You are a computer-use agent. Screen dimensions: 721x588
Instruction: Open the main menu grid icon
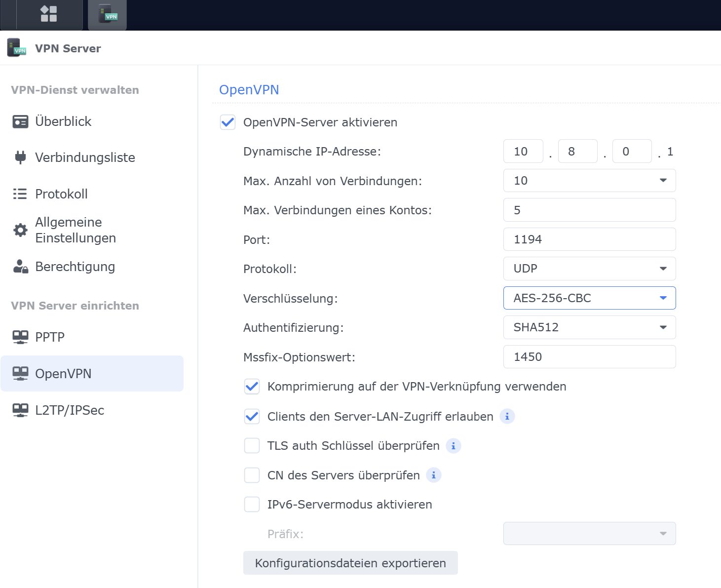(48, 14)
